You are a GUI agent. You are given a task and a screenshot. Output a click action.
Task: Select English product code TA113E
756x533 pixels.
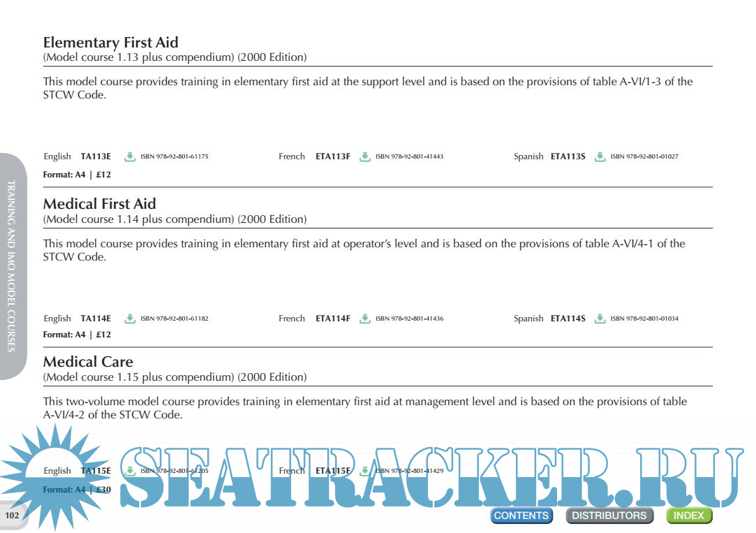click(x=96, y=156)
